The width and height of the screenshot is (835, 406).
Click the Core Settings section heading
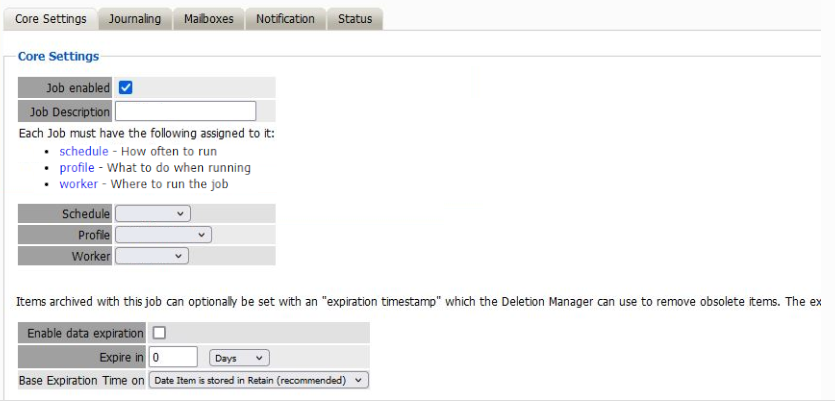(58, 56)
